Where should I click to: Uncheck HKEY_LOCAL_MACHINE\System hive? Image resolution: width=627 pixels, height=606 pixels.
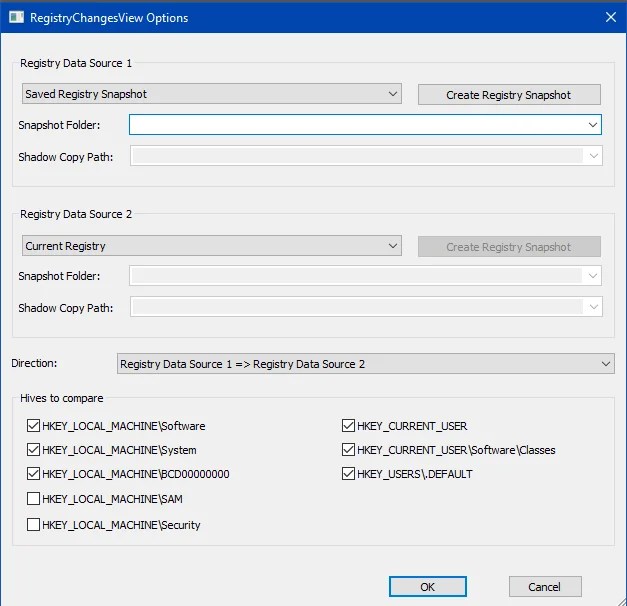tap(33, 450)
